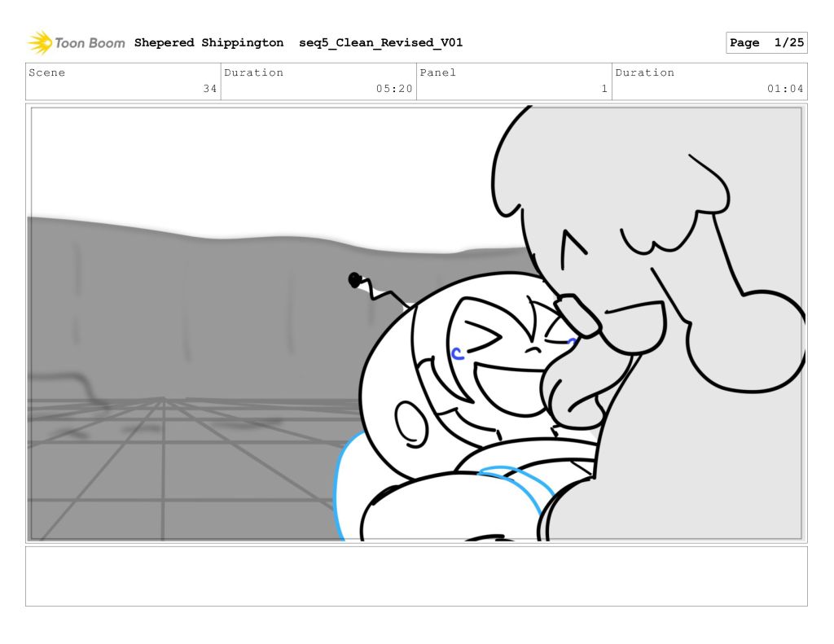Click the blue blush mark on the left cheek

point(458,353)
